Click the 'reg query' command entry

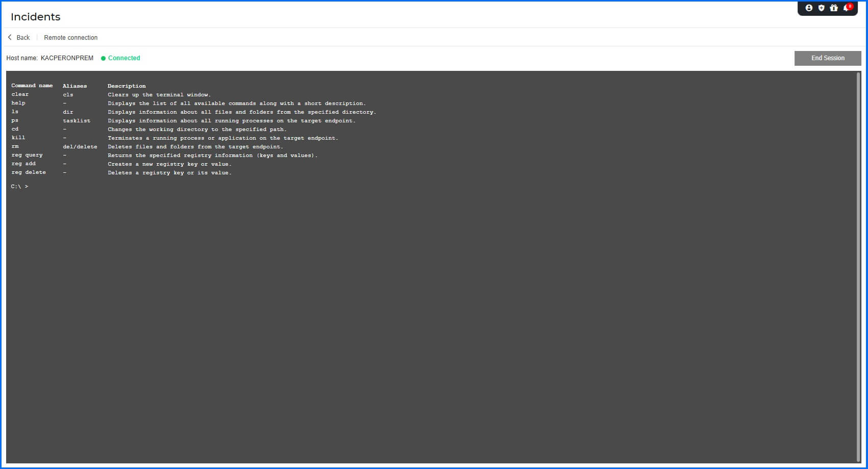[x=27, y=155]
